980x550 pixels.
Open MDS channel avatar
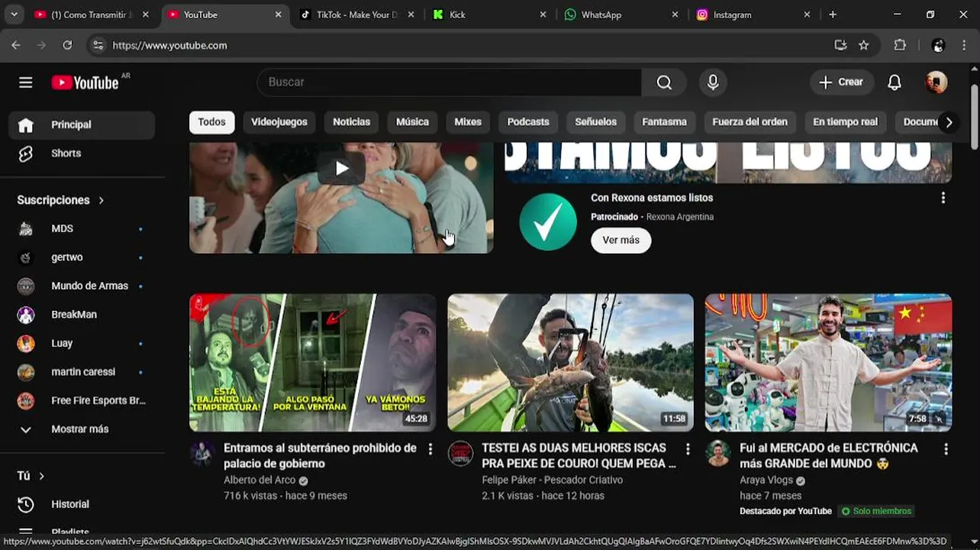(x=26, y=228)
